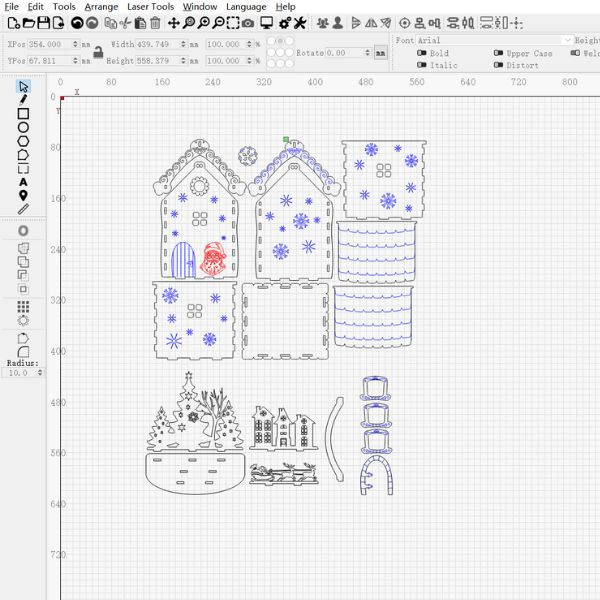
Task: Select the Draw Lines pencil tool
Action: pos(23,100)
